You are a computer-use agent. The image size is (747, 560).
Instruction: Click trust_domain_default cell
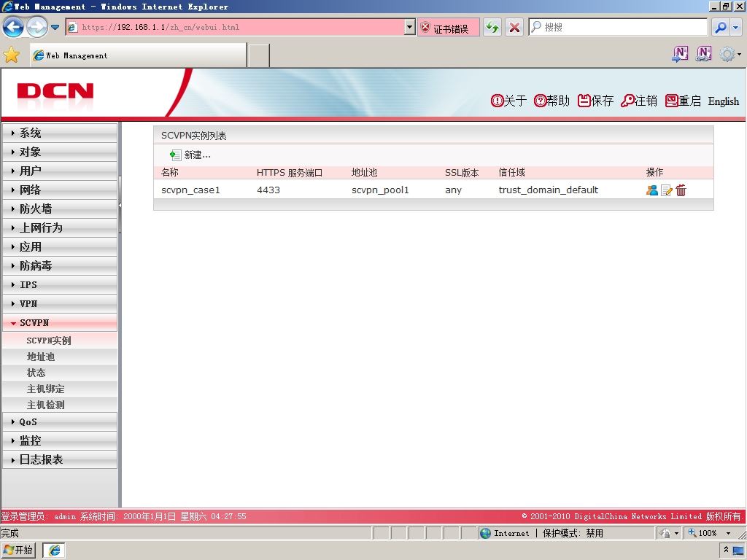point(549,190)
